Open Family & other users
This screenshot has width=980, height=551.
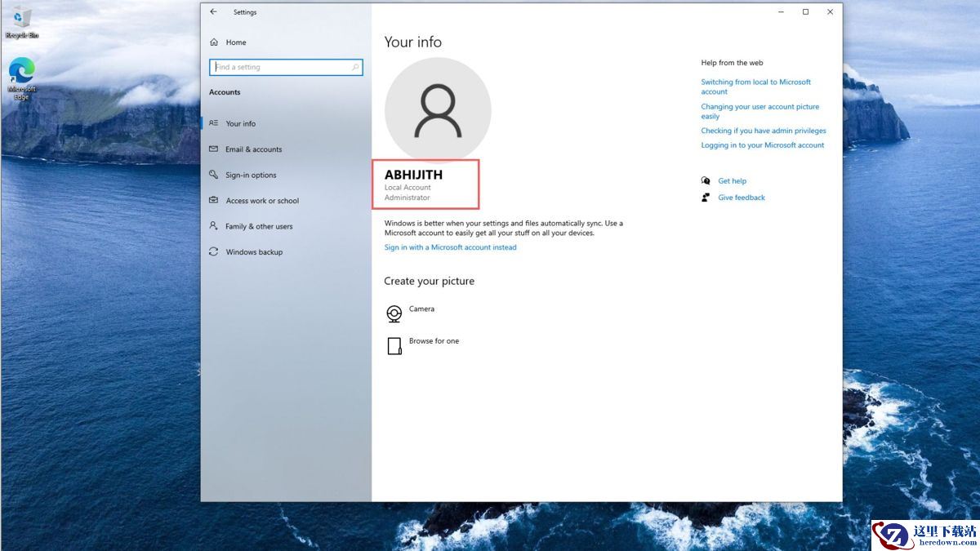click(x=258, y=227)
